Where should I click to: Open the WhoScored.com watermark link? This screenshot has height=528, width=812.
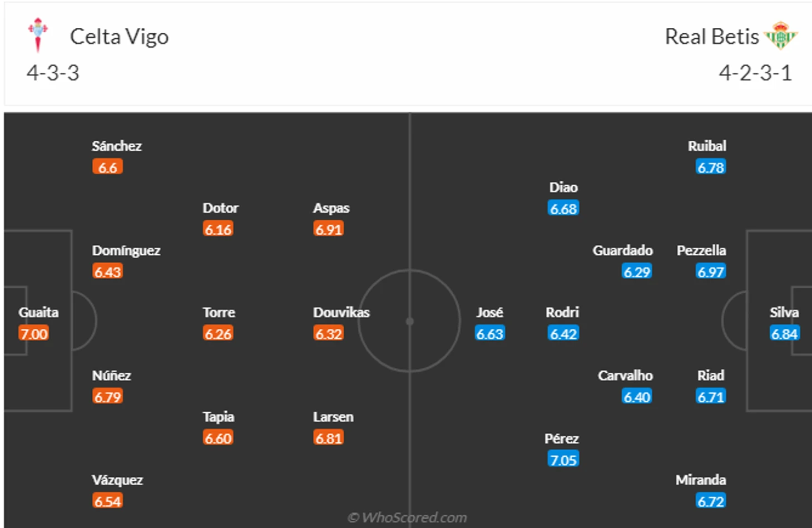pyautogui.click(x=407, y=517)
